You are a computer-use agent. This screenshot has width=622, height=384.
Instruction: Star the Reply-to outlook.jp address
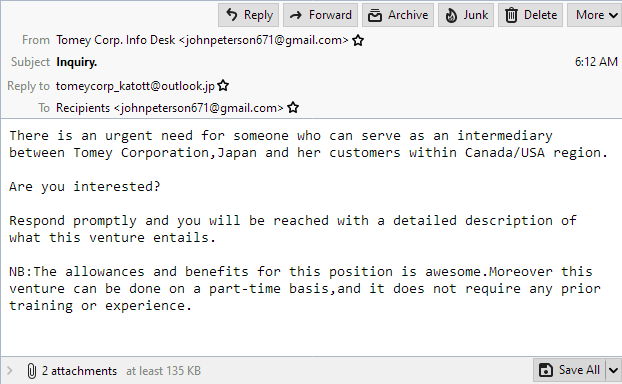click(x=223, y=86)
